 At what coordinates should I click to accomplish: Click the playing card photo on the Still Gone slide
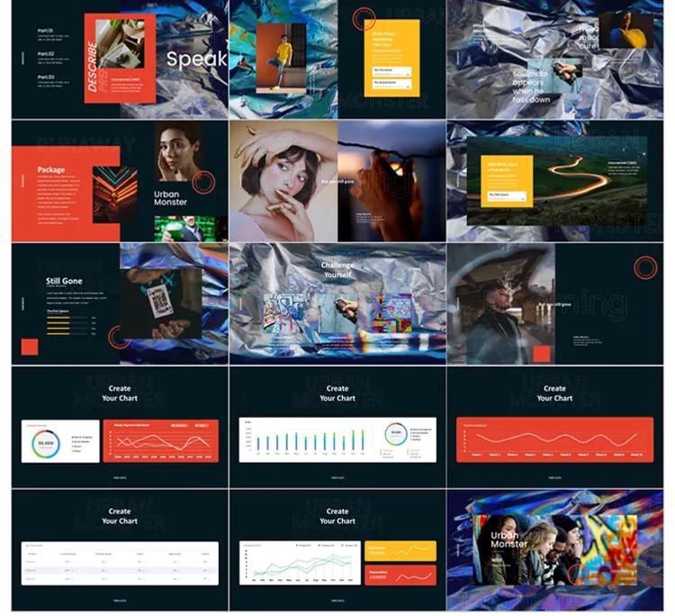point(161,303)
